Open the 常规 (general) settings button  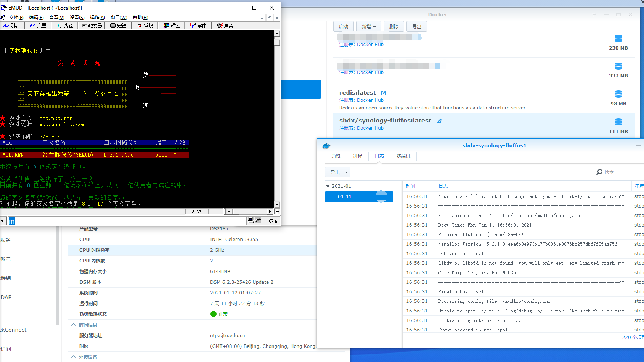145,26
